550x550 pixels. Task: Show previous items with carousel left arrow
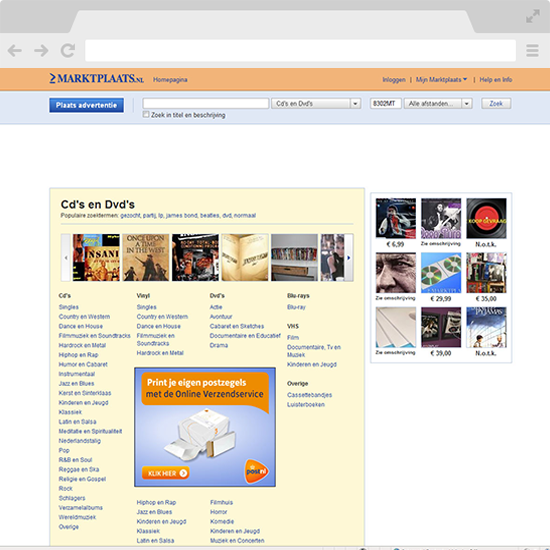point(66,257)
